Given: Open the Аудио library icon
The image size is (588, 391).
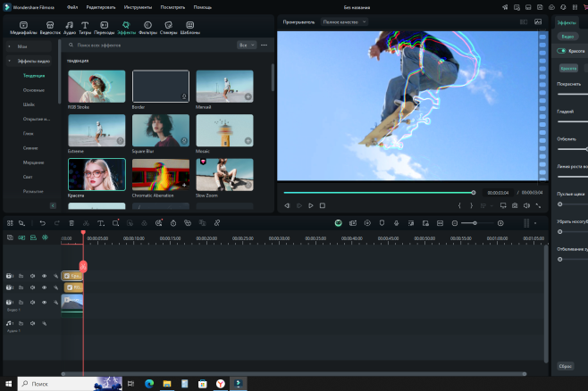Looking at the screenshot, I should coord(70,25).
